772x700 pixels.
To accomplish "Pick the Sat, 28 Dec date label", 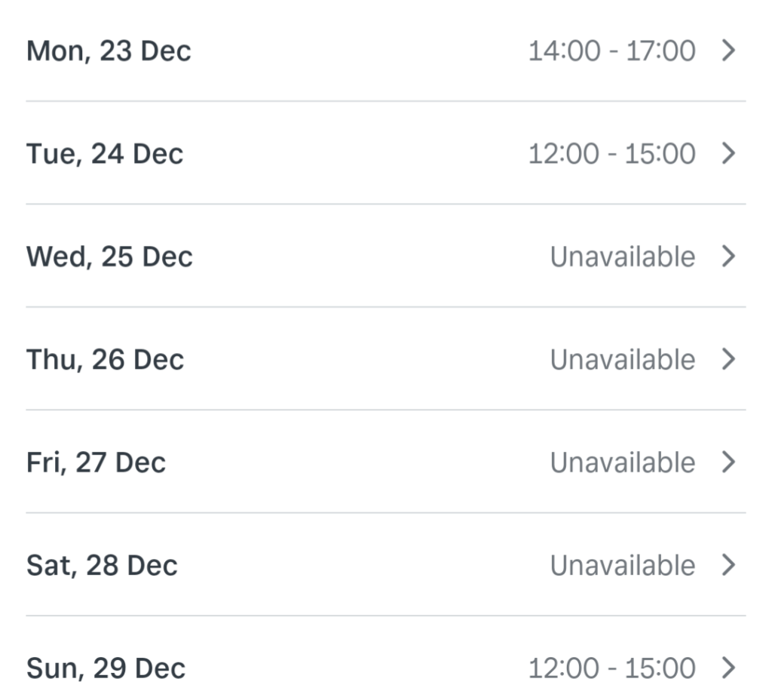I will coord(102,565).
